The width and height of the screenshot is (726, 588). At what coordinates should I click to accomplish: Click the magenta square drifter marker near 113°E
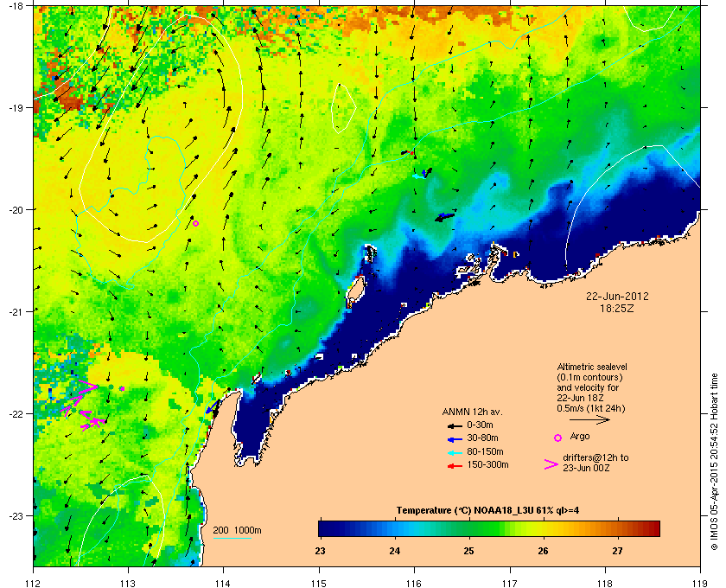122,389
